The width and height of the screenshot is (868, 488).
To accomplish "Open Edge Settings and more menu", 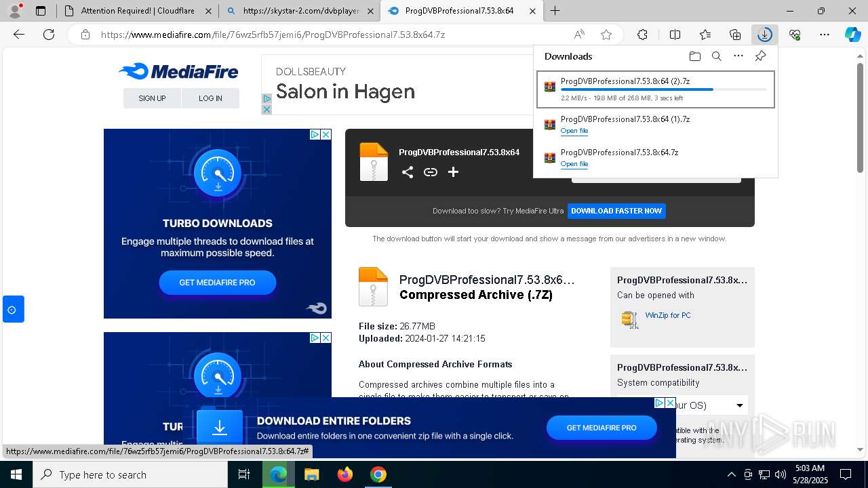I will pyautogui.click(x=825, y=35).
